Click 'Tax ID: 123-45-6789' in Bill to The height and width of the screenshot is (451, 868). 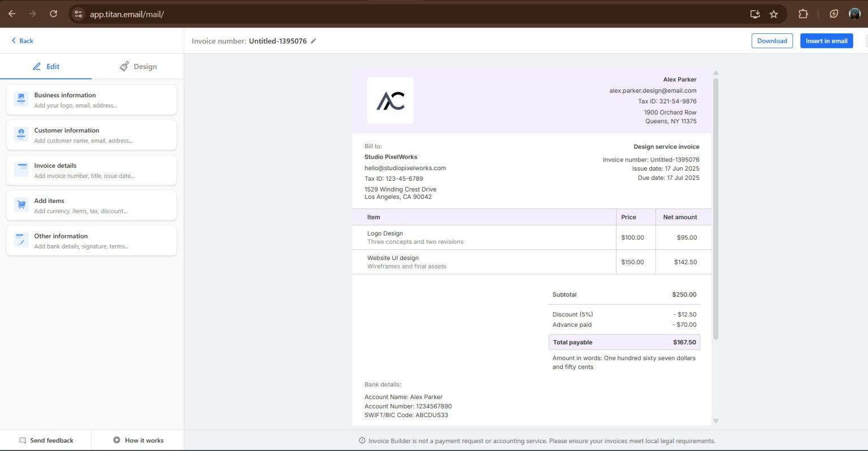click(x=394, y=179)
